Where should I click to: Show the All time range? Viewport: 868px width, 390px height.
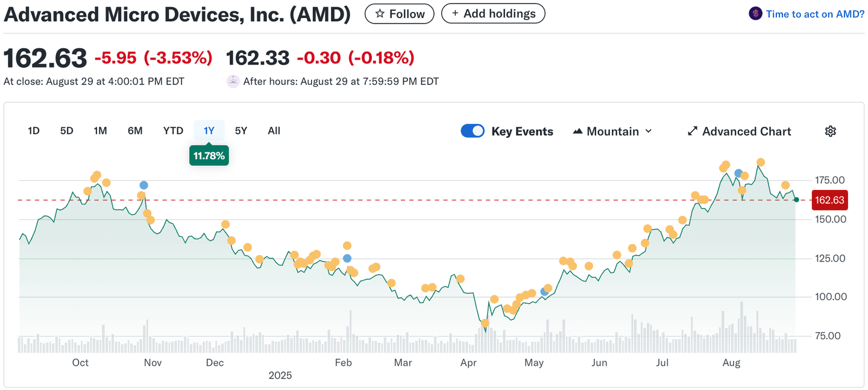[x=274, y=131]
